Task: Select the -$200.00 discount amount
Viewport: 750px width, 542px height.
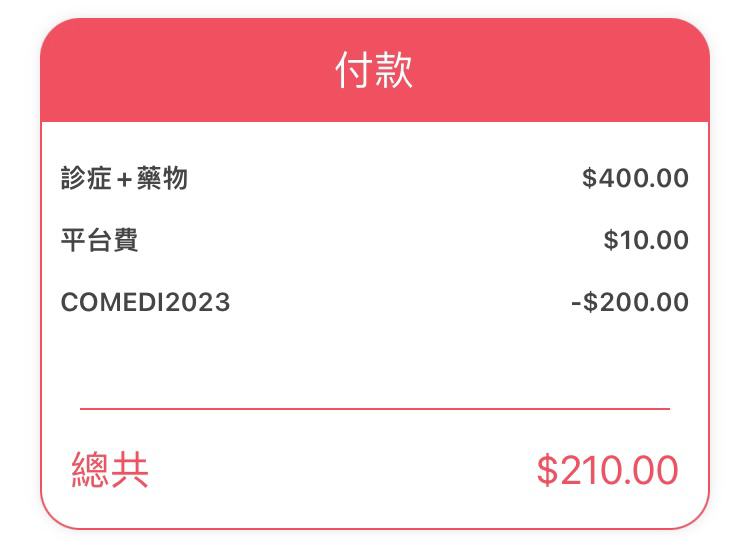Action: [x=630, y=302]
